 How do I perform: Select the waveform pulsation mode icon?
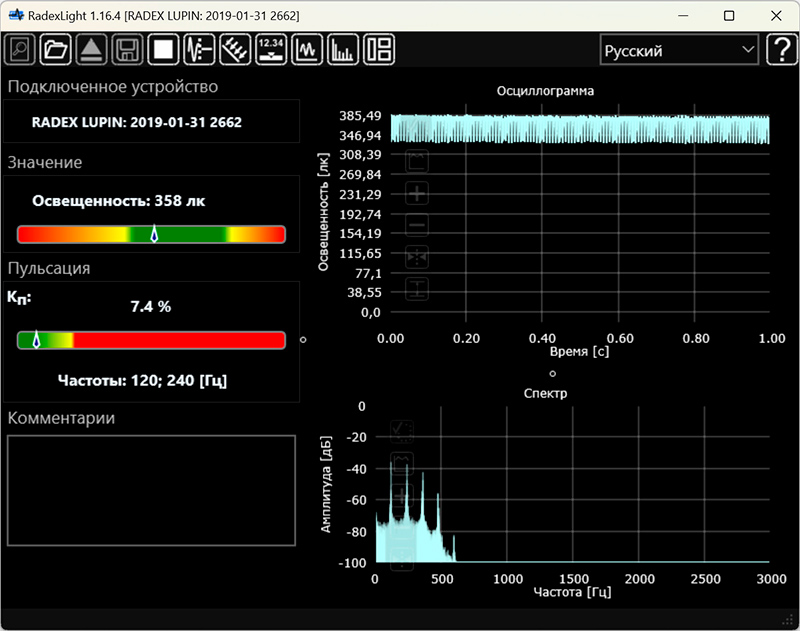[199, 49]
